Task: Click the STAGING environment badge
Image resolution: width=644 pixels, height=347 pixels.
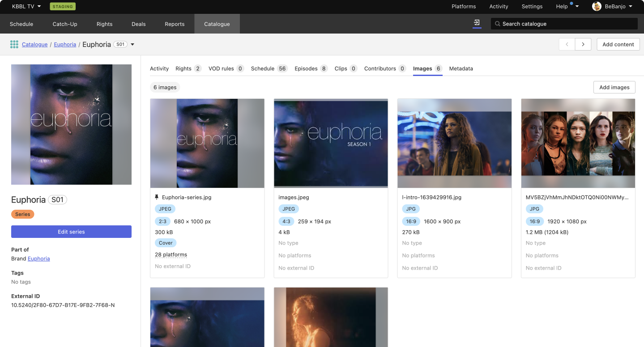Action: (x=63, y=6)
